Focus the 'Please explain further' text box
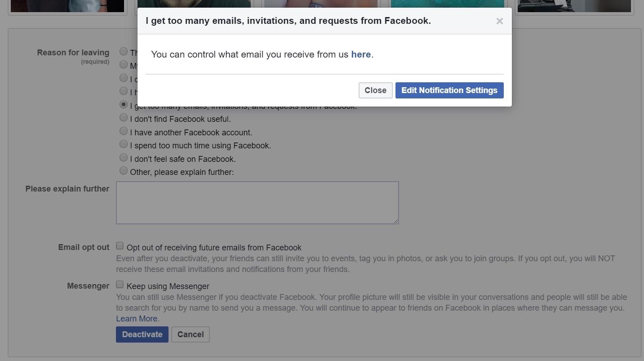Screen dimensions: 644x361 click(257, 202)
